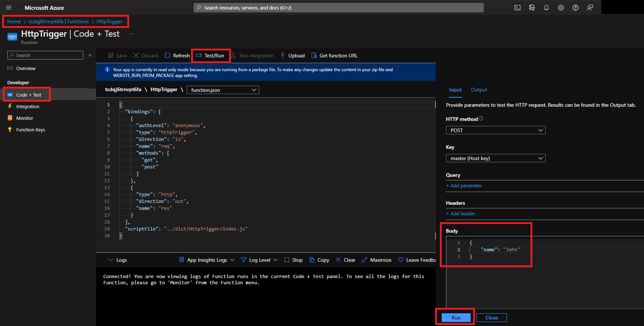This screenshot has height=326, width=644.
Task: Collapse the Logs panel chevron
Action: pos(111,260)
